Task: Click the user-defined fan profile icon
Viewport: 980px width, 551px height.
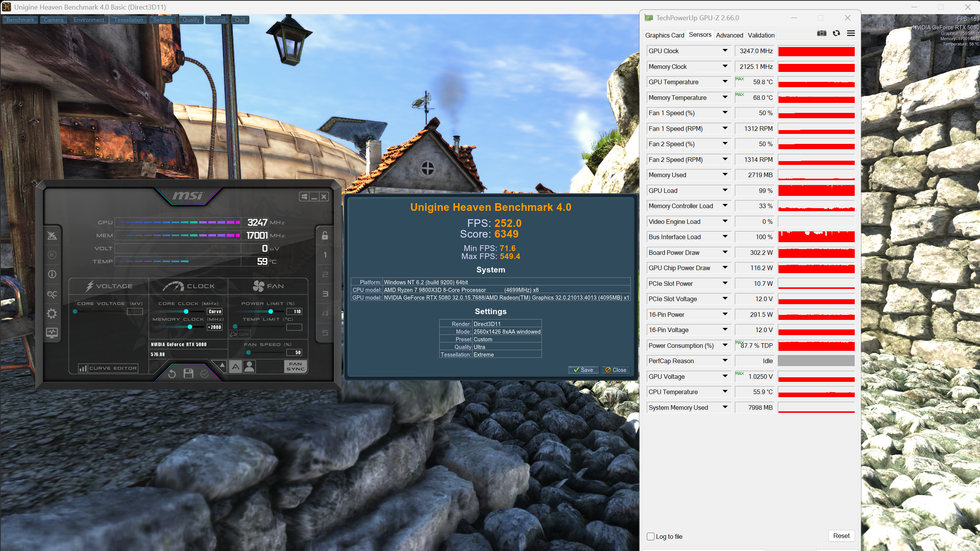Action: point(249,367)
